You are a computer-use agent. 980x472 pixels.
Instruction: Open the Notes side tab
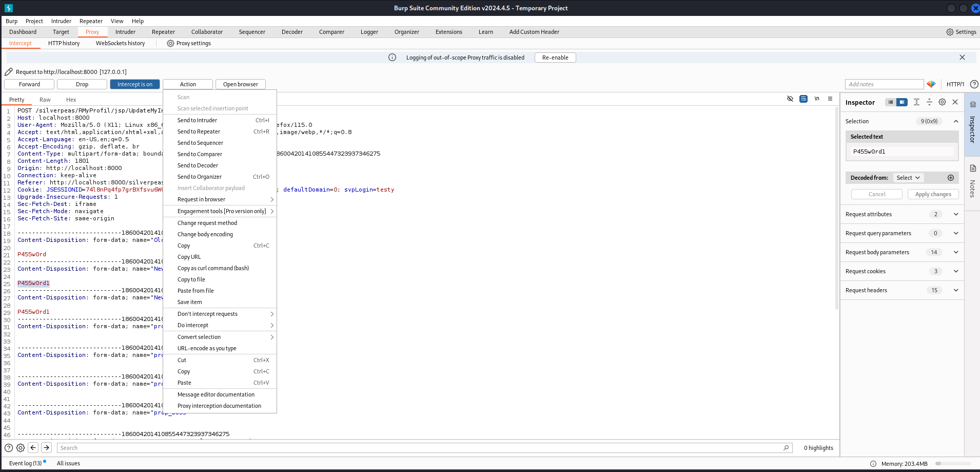coord(972,182)
